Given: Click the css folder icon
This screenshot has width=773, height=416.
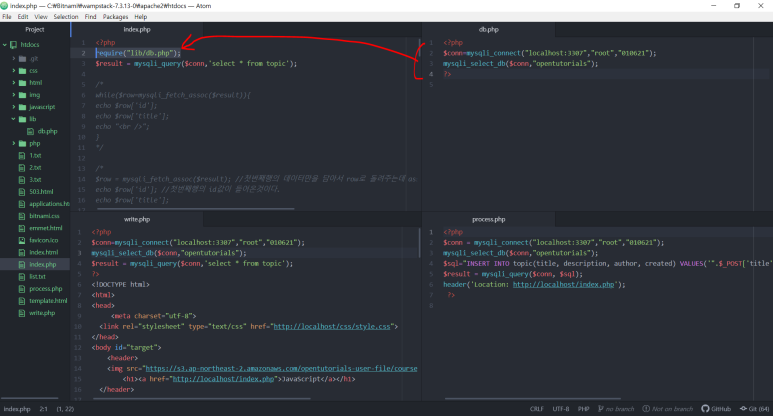Looking at the screenshot, I should tap(22, 71).
